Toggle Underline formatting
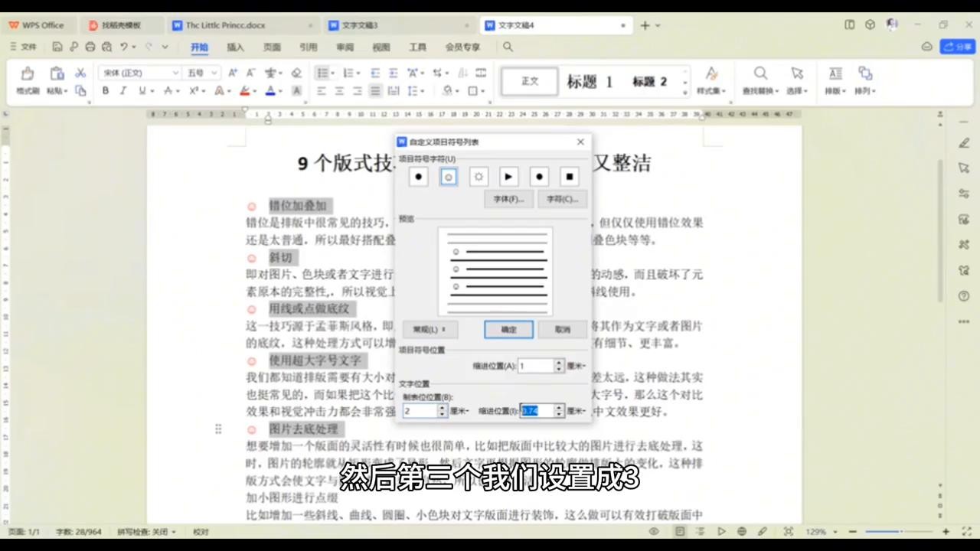The height and width of the screenshot is (551, 980). pos(142,90)
